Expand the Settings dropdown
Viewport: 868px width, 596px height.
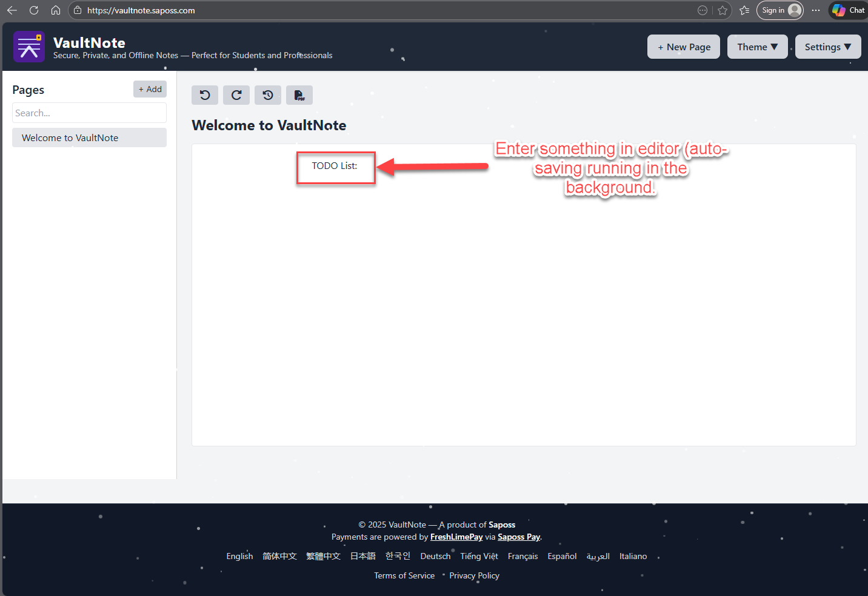(x=828, y=47)
